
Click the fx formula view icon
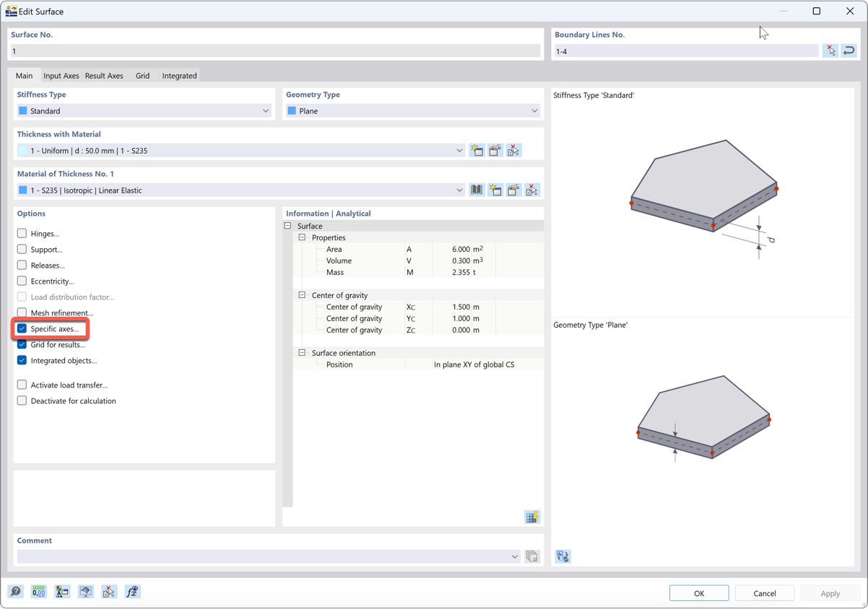132,592
